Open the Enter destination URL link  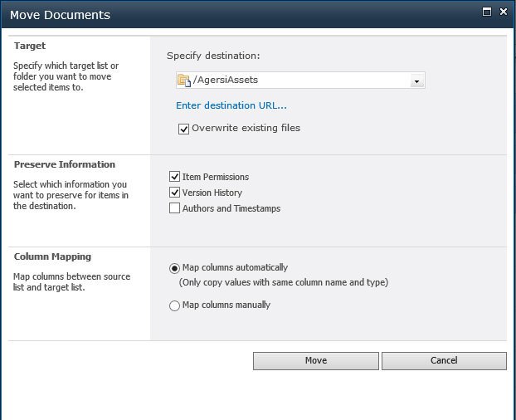coord(231,105)
